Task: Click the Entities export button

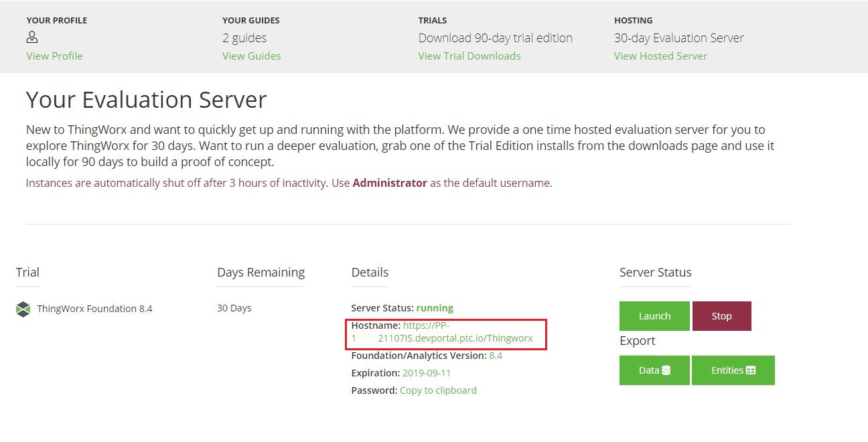Action: tap(733, 369)
